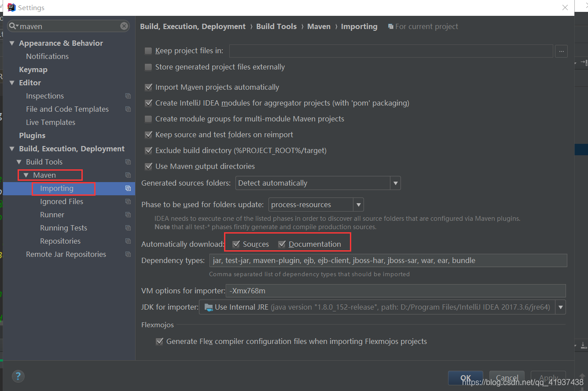Click project-level icon beside Inspections
The image size is (588, 391).
(128, 96)
